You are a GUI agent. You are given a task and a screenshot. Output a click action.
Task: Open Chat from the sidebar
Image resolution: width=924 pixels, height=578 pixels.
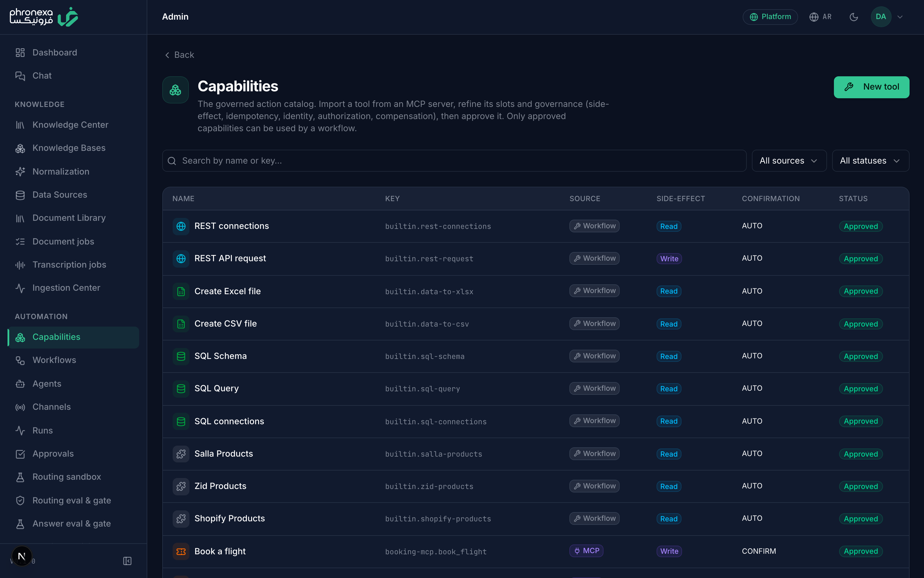73,76
